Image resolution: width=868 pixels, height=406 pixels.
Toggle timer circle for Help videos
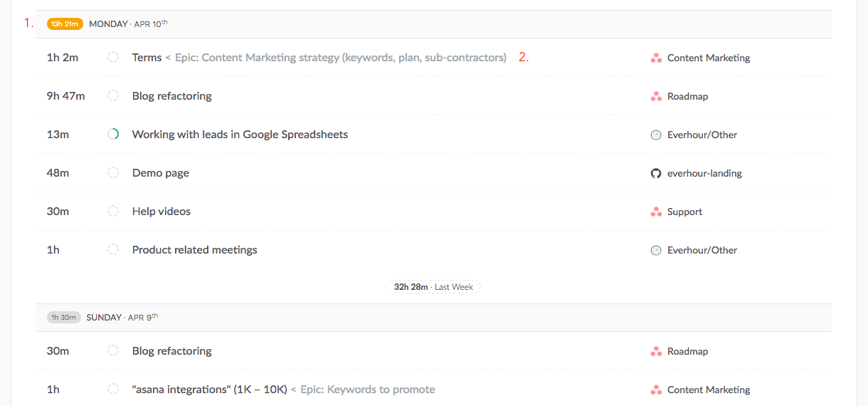(112, 211)
